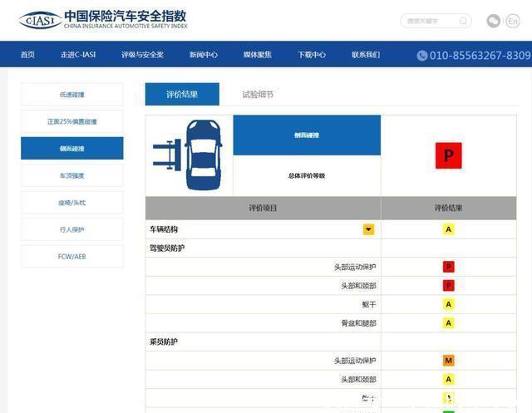Select 车顶强度 in the sidebar
Image resolution: width=532 pixels, height=413 pixels.
click(72, 175)
